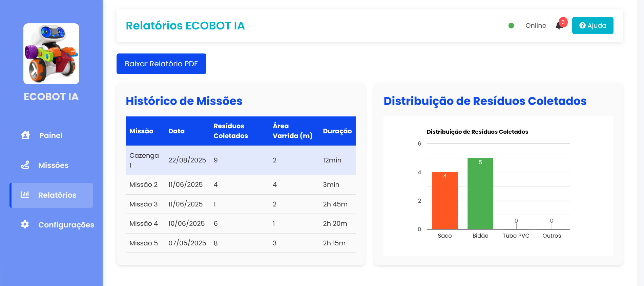Screen dimensions: 644x286
Task: Open the Painel menu item
Action: (51, 135)
